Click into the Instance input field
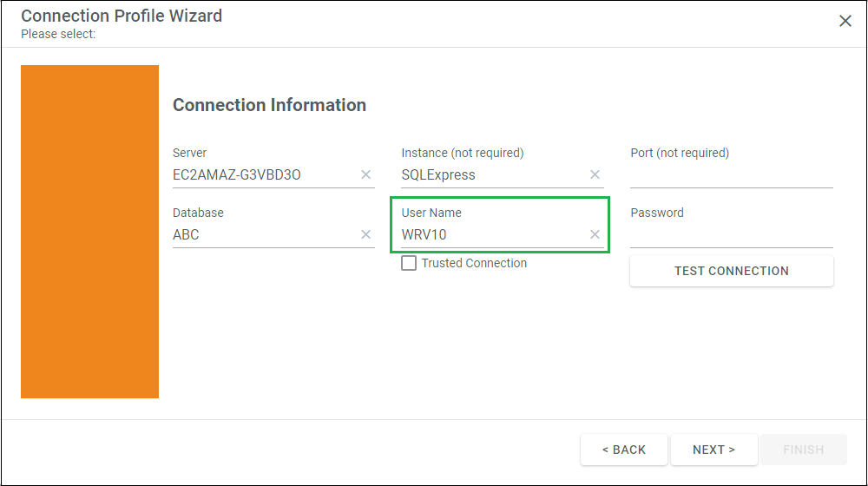The image size is (868, 486). 493,175
